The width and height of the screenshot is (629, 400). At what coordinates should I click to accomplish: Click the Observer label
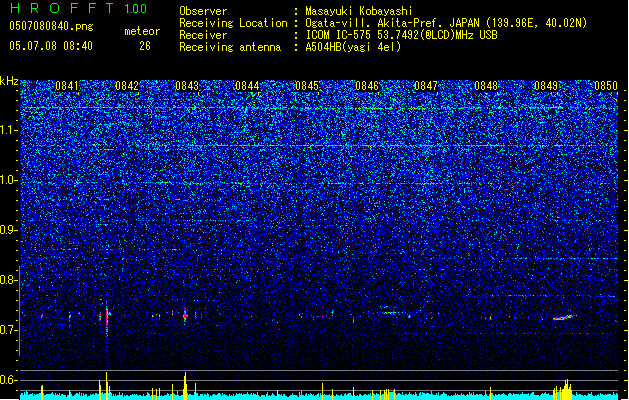pyautogui.click(x=203, y=11)
